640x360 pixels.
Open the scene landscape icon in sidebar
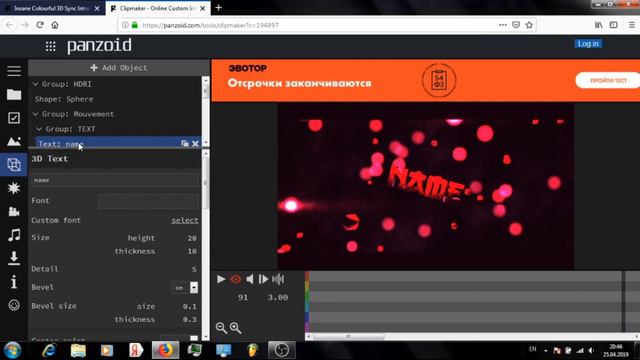point(14,141)
